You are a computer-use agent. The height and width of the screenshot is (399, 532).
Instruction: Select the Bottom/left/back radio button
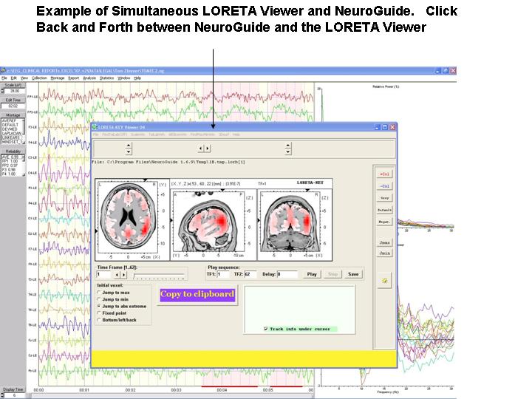99,320
